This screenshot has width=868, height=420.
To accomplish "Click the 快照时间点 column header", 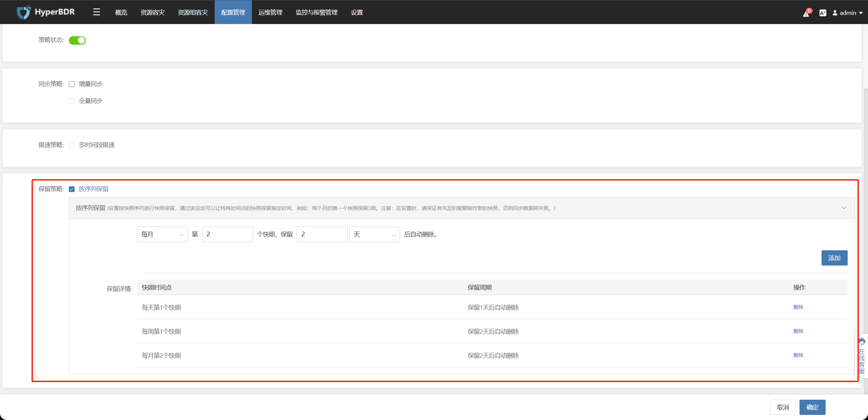I will click(157, 287).
